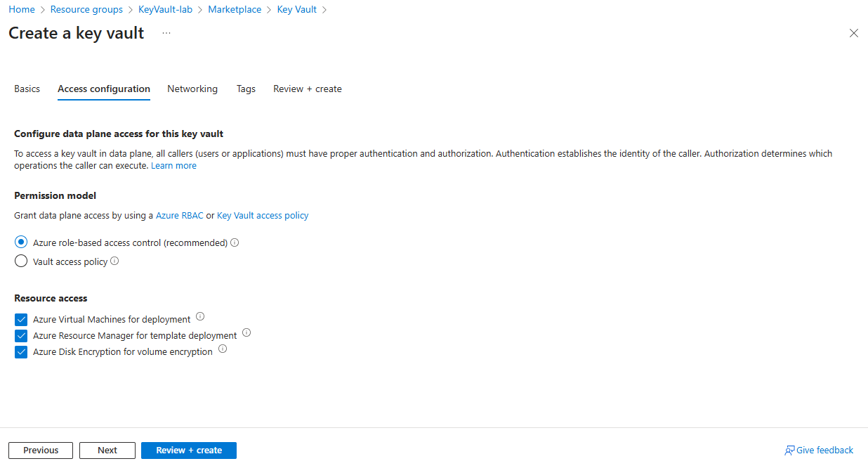
Task: Close the Create a key vault blade
Action: (854, 33)
